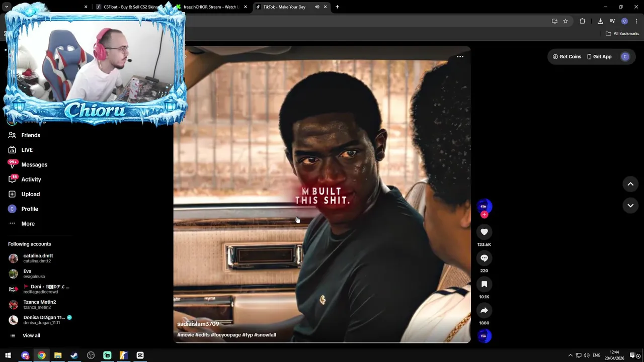Share the video using the arrow icon

click(x=484, y=310)
